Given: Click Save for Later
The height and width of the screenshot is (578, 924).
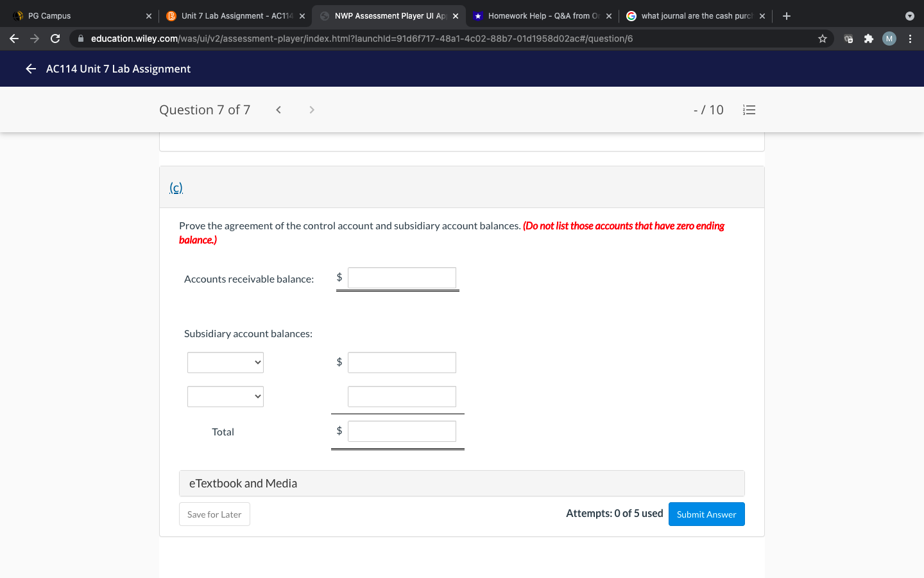Looking at the screenshot, I should click(x=214, y=514).
